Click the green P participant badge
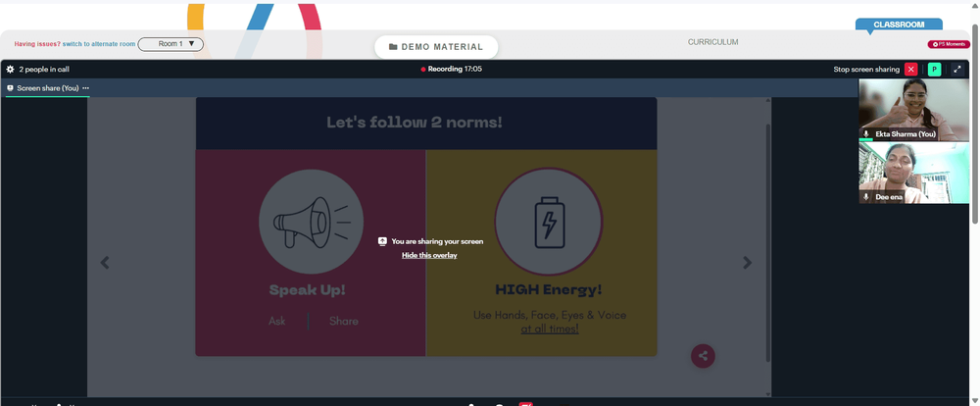The height and width of the screenshot is (406, 980). pyautogui.click(x=934, y=70)
